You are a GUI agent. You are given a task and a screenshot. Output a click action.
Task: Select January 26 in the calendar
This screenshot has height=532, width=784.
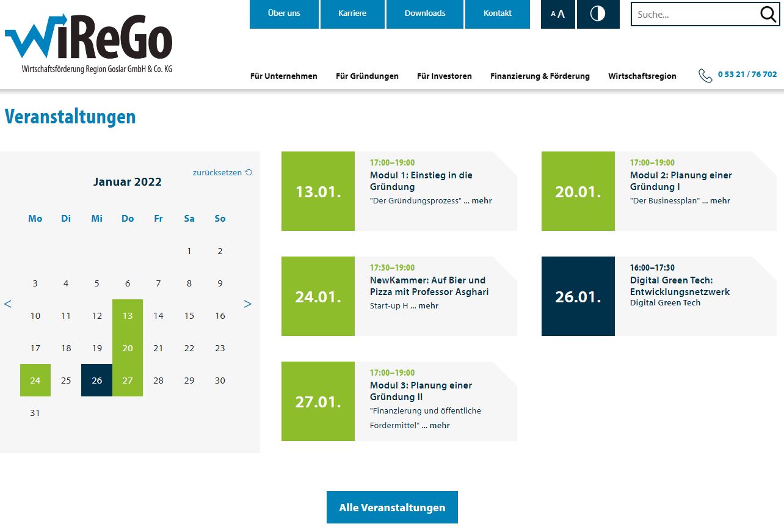point(96,381)
